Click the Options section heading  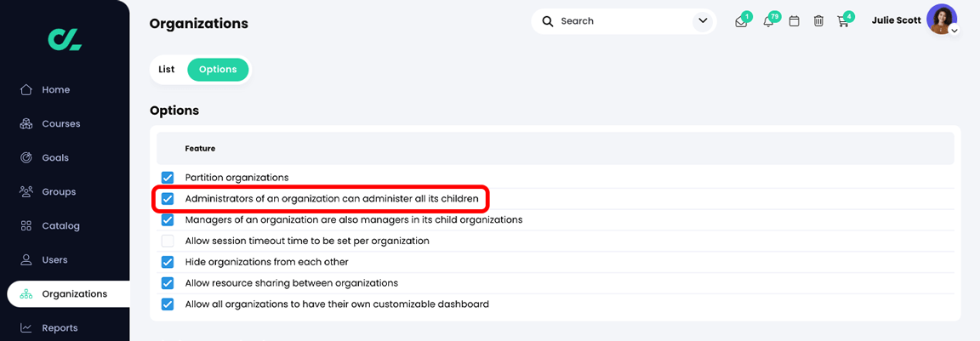pyautogui.click(x=174, y=111)
